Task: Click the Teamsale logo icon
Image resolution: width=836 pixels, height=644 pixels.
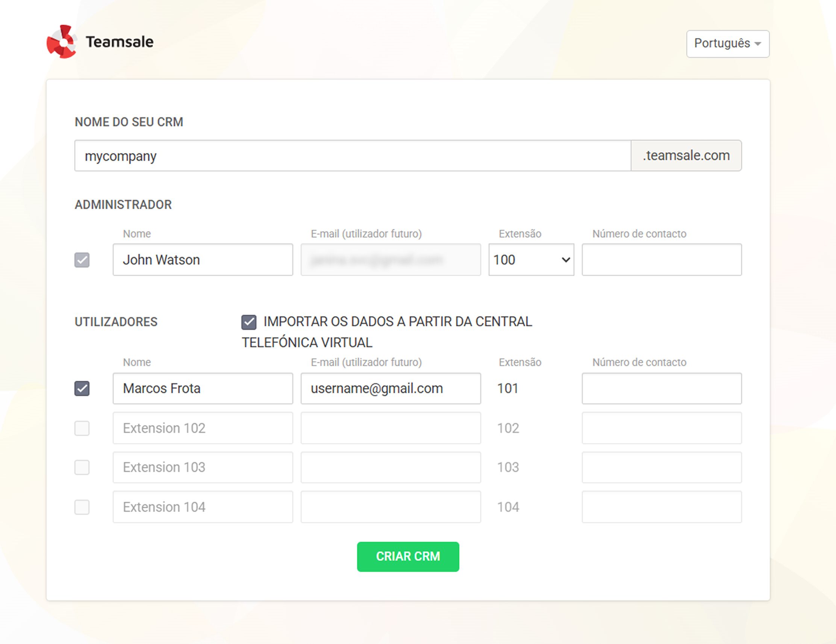Action: 61,42
